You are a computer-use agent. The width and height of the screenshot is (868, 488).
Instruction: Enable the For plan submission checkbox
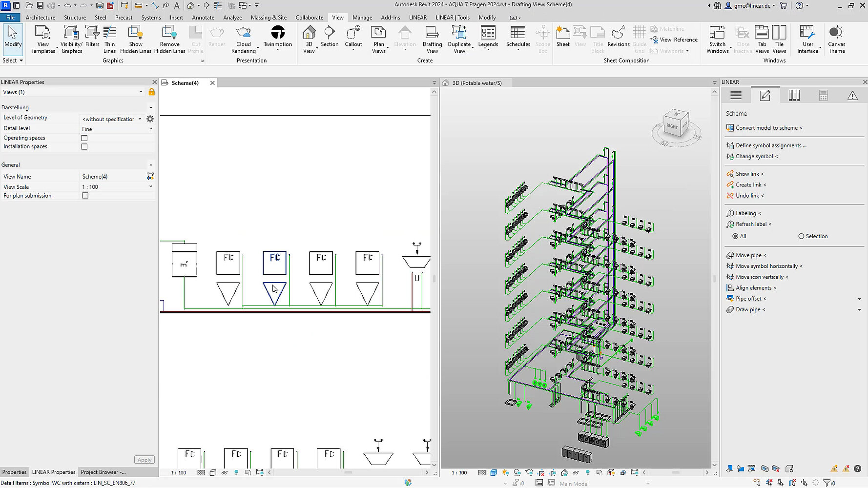point(85,195)
